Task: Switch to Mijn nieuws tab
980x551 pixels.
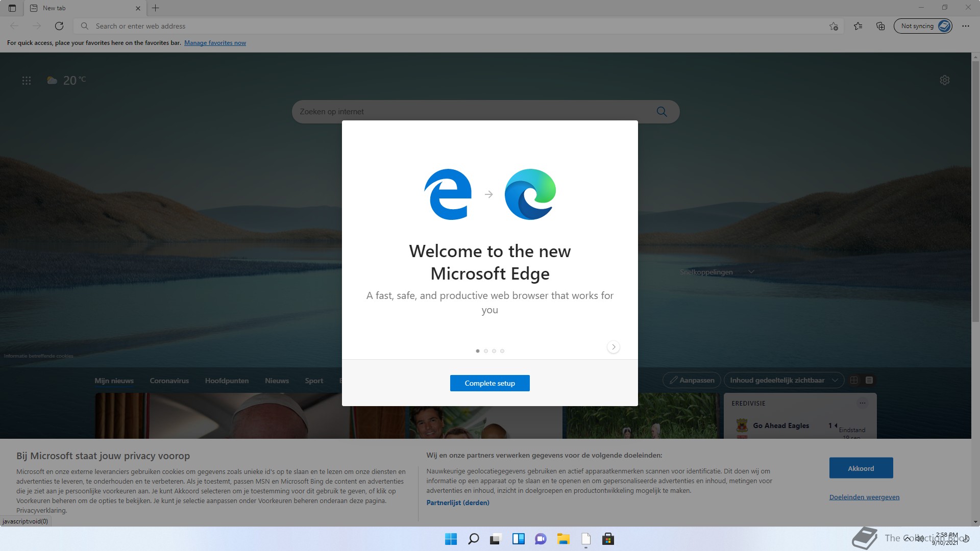Action: pyautogui.click(x=114, y=381)
